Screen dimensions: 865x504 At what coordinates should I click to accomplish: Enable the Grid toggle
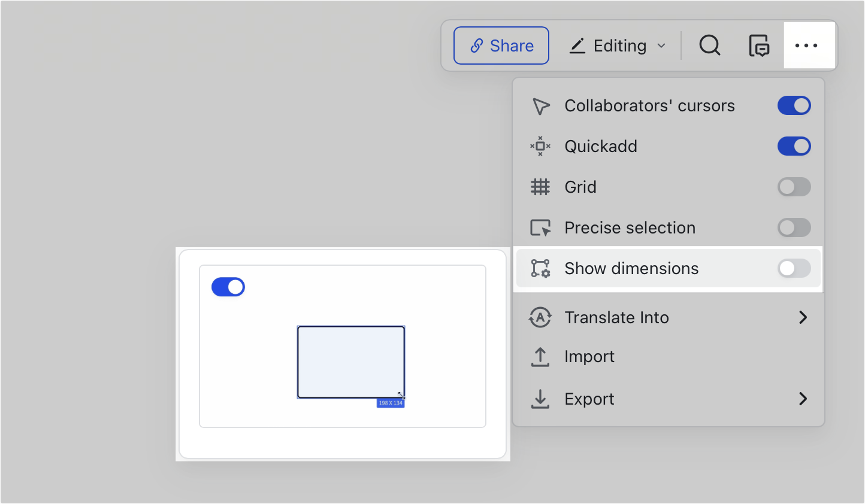794,187
